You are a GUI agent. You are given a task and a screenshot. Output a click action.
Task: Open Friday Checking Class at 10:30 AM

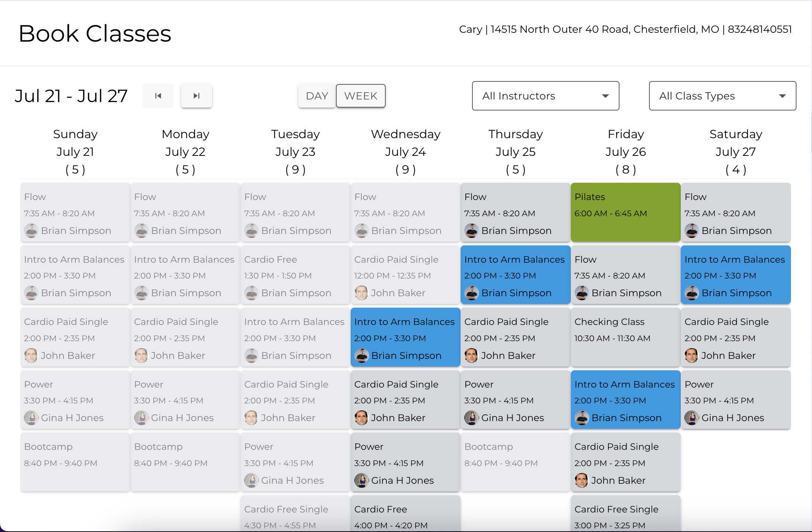click(626, 337)
